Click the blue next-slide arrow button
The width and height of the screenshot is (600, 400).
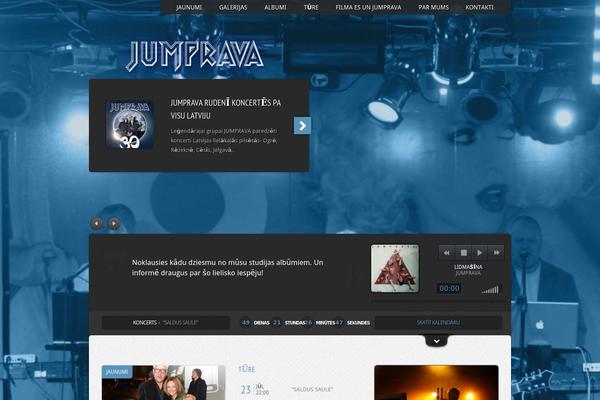302,126
